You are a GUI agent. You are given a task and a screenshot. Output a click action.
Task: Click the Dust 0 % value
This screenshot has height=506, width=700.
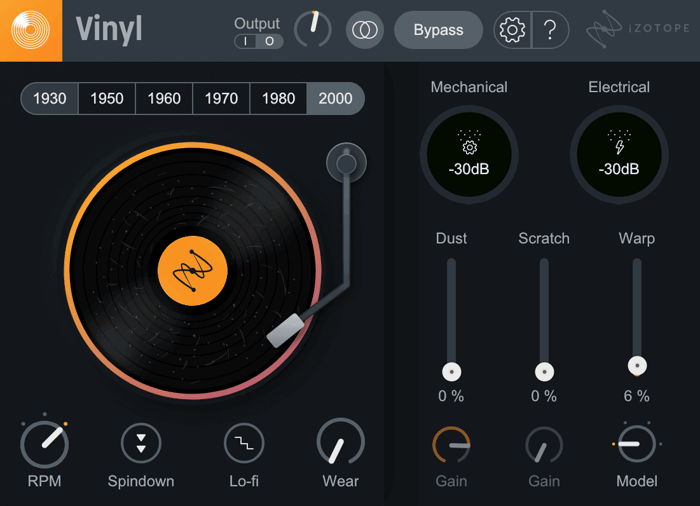coord(451,396)
